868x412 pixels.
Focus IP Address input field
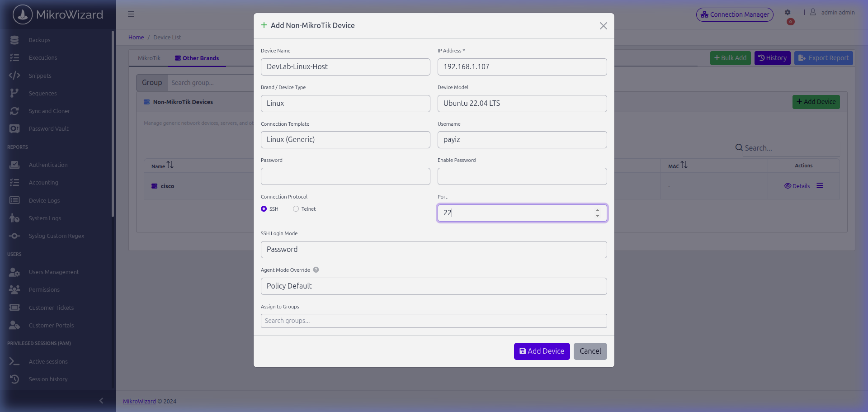click(522, 67)
